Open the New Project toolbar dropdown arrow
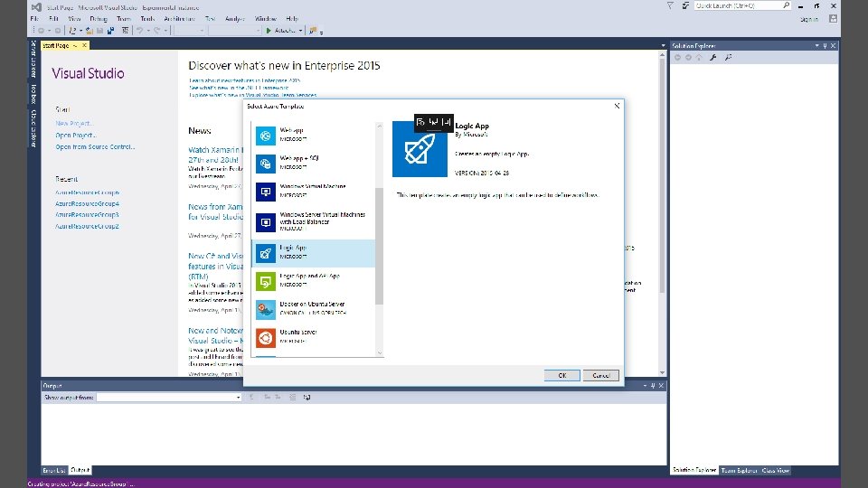 point(80,31)
